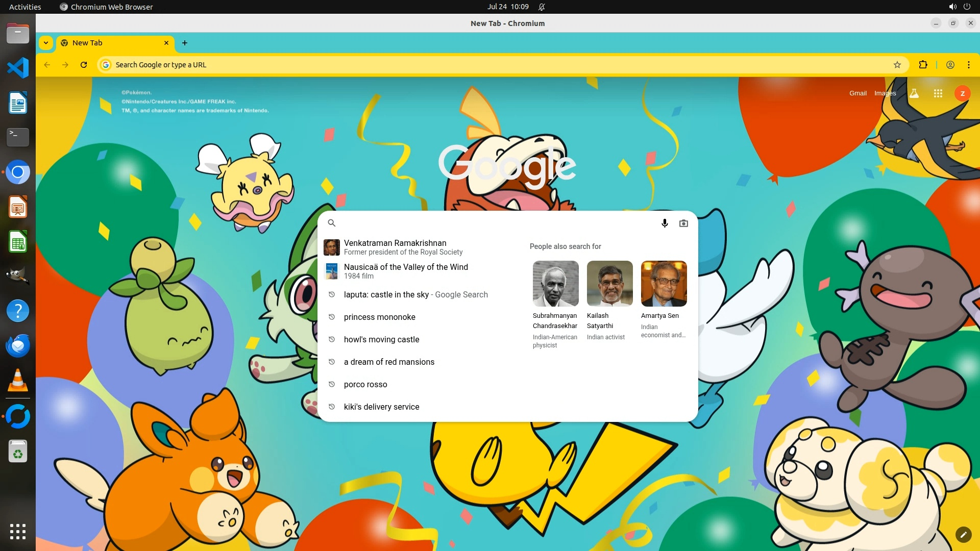
Task: Open a new tab with plus button
Action: [185, 43]
